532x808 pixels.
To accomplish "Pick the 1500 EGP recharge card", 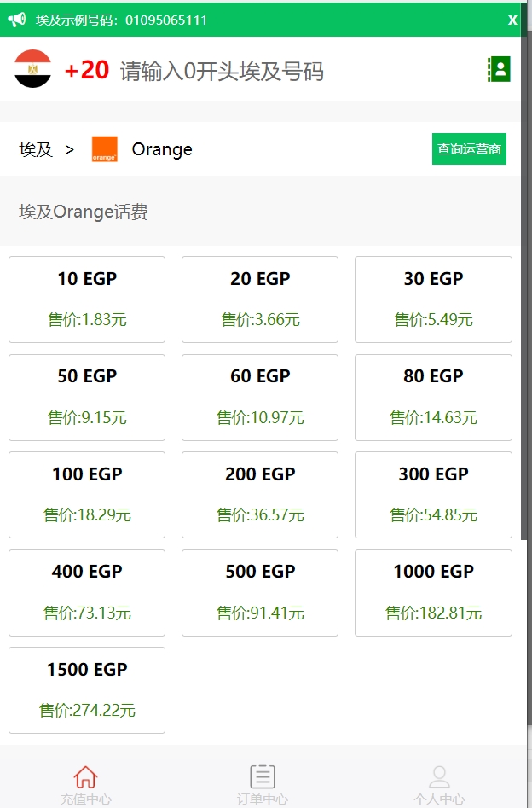I will (87, 690).
